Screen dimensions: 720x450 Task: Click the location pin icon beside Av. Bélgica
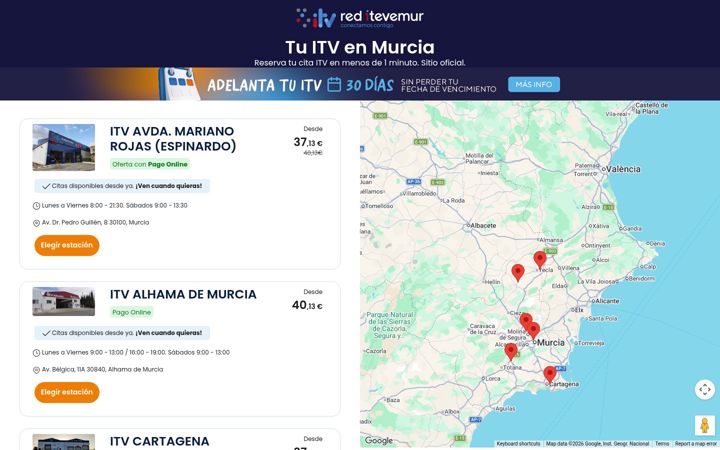[x=36, y=370]
